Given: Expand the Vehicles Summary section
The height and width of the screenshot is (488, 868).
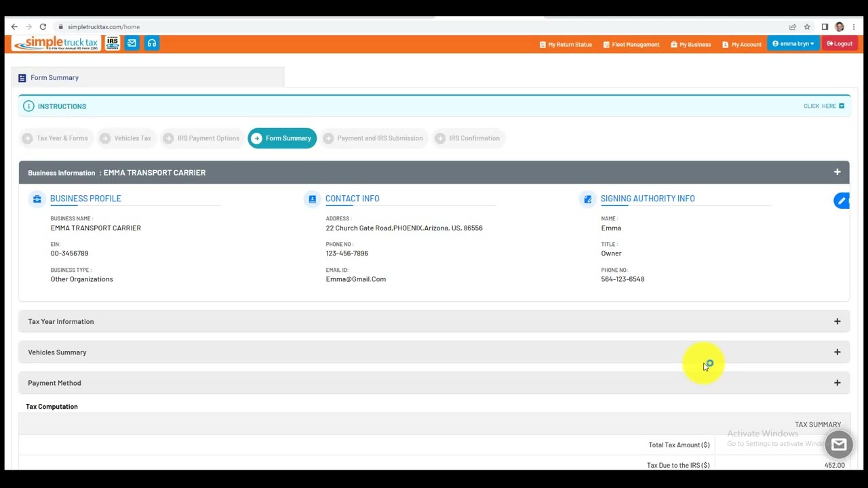Looking at the screenshot, I should point(434,352).
